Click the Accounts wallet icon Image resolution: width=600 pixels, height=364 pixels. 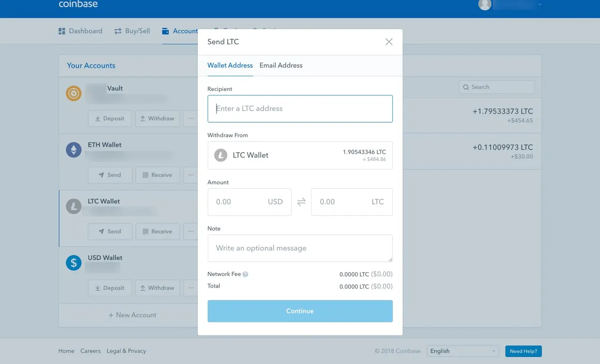pyautogui.click(x=165, y=31)
